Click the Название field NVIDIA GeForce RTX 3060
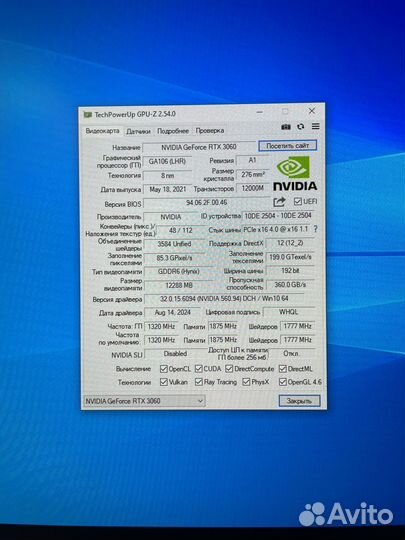Viewport: 405px width, 540px height. click(x=199, y=147)
